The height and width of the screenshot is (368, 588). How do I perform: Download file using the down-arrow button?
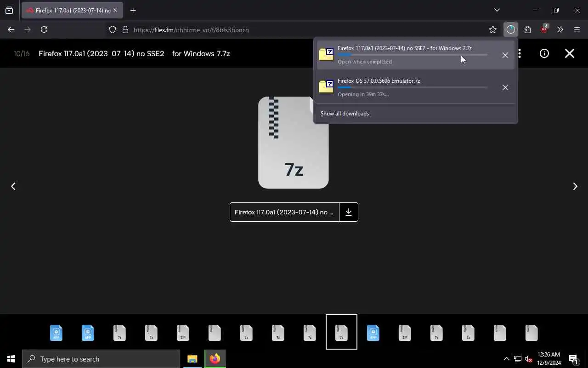349,212
